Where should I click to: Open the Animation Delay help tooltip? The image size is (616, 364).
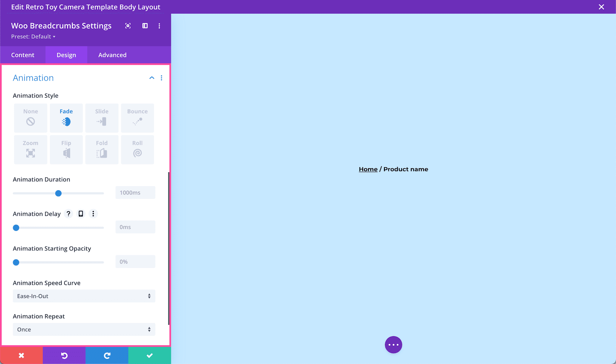(68, 213)
